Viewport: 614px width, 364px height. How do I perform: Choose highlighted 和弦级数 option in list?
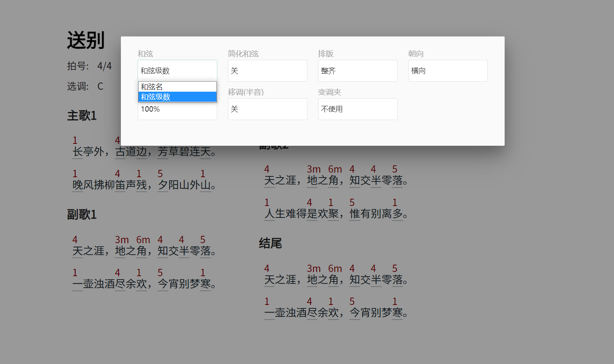click(177, 97)
